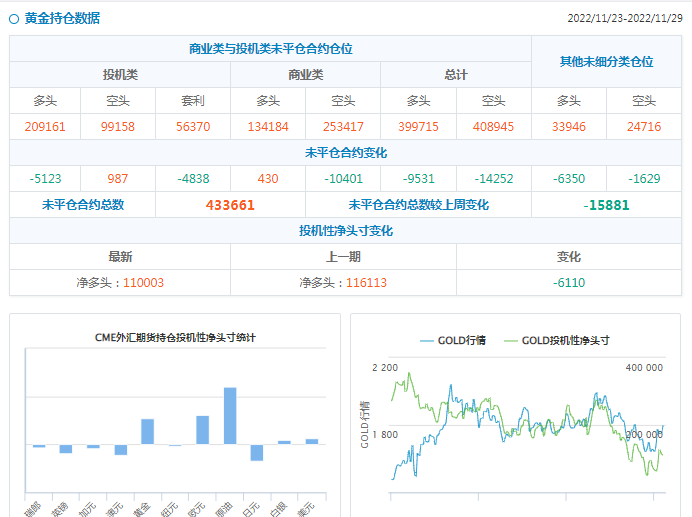Click the negative 日元 bar in chart
Image resolution: width=692 pixels, height=517 pixels.
[x=257, y=452]
